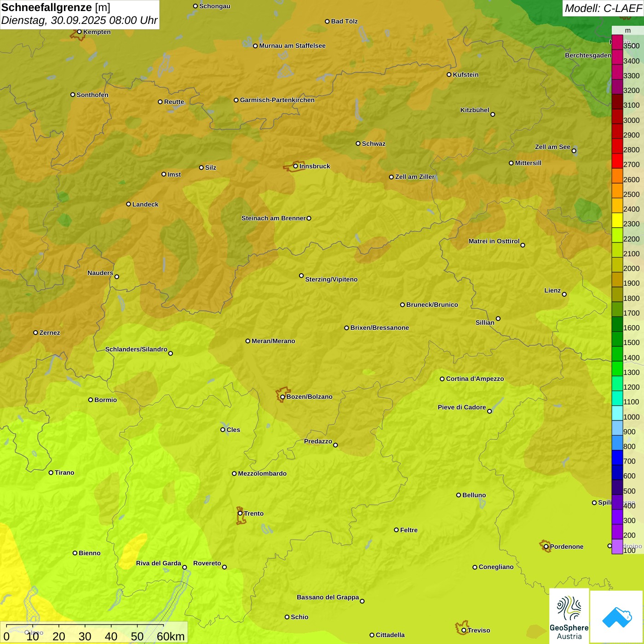
Task: Click the Kempten city marker dot
Action: click(x=79, y=32)
